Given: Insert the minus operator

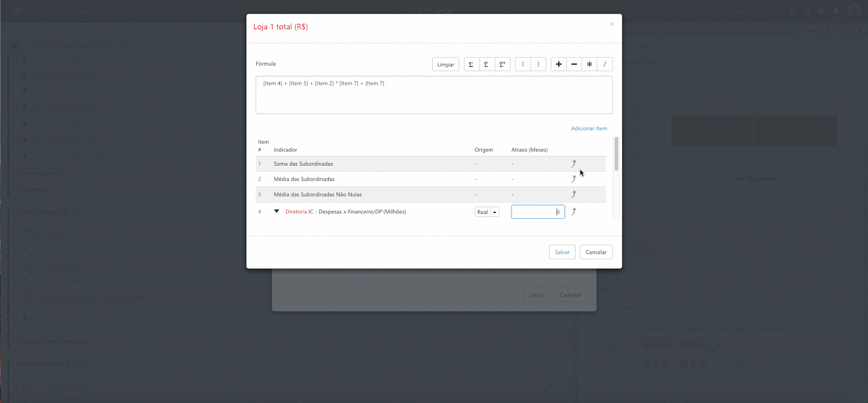Looking at the screenshot, I should (x=574, y=65).
